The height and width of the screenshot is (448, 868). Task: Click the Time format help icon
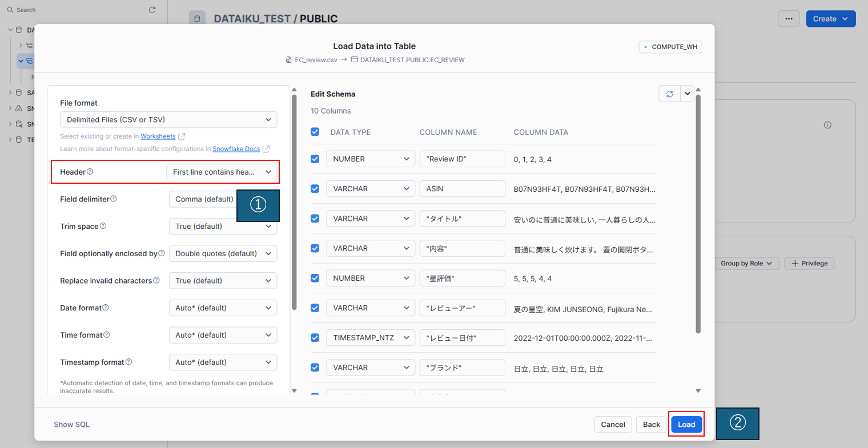(107, 334)
